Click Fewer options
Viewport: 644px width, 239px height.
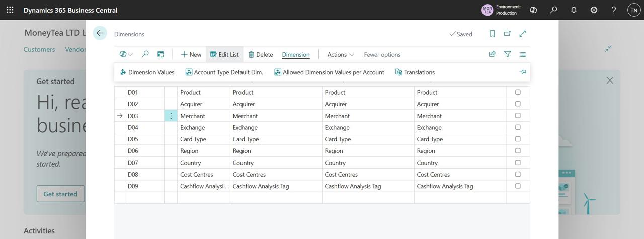pyautogui.click(x=382, y=54)
